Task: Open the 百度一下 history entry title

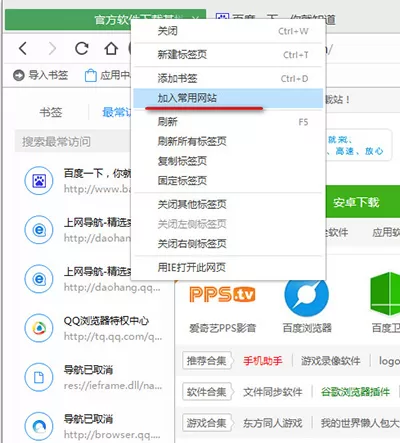Action: [97, 174]
